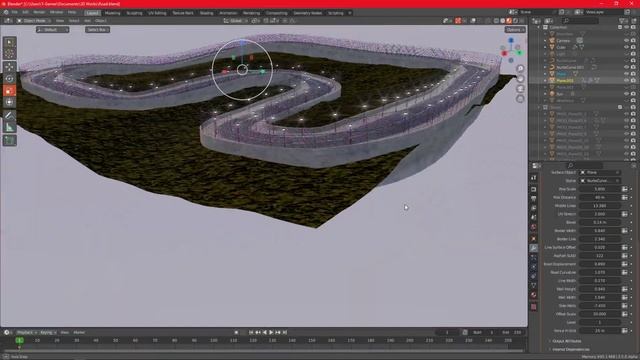
Task: Hide the Sun object with its eye icon
Action: (626, 93)
